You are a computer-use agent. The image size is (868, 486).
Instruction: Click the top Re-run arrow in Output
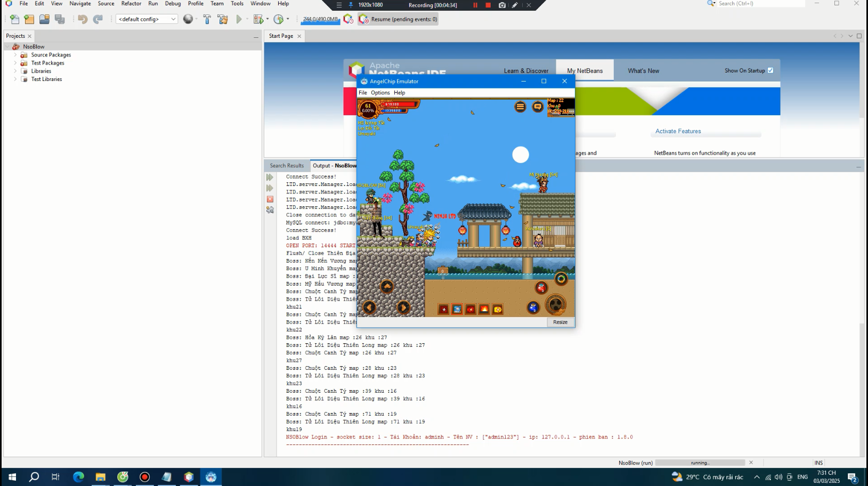270,177
